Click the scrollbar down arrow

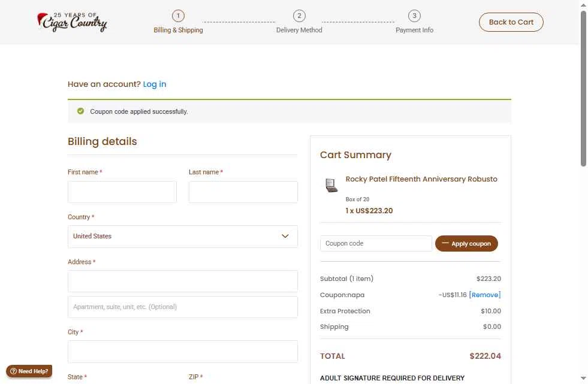pos(583,379)
